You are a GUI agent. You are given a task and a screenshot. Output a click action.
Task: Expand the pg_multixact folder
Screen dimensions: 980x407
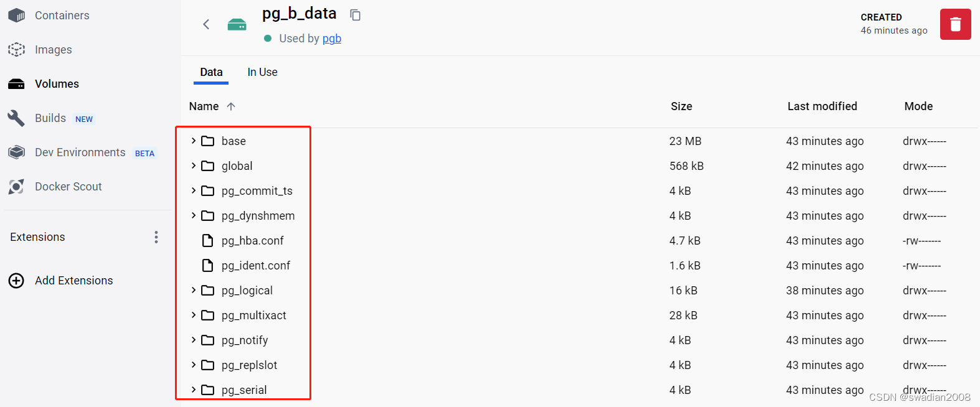pos(194,315)
